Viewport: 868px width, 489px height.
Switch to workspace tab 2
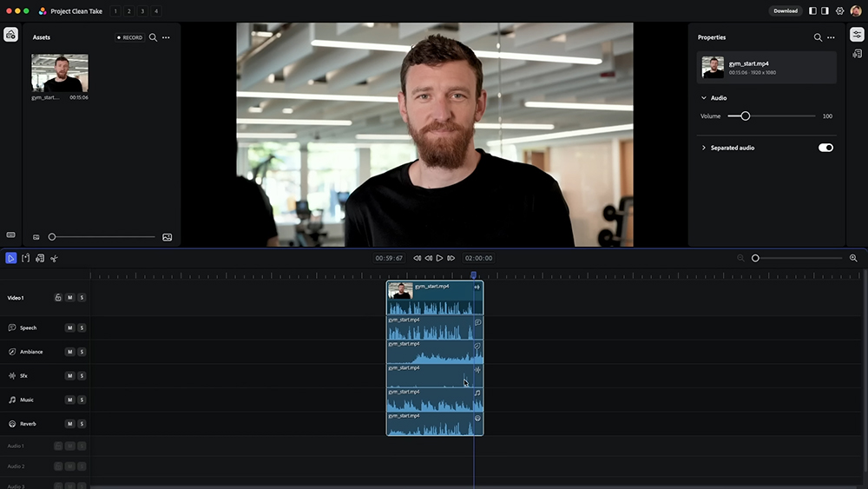128,11
